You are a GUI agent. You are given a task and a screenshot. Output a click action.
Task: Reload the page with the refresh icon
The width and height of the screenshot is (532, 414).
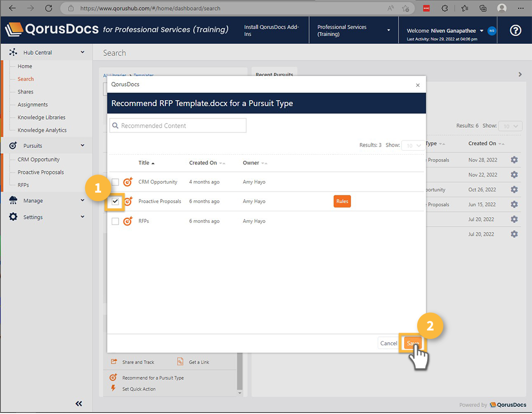(48, 8)
